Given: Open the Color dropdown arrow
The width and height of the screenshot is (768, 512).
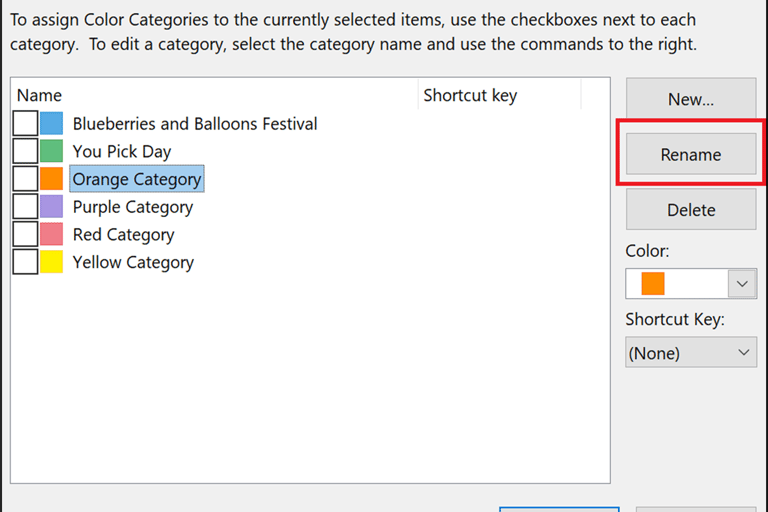Looking at the screenshot, I should point(741,284).
